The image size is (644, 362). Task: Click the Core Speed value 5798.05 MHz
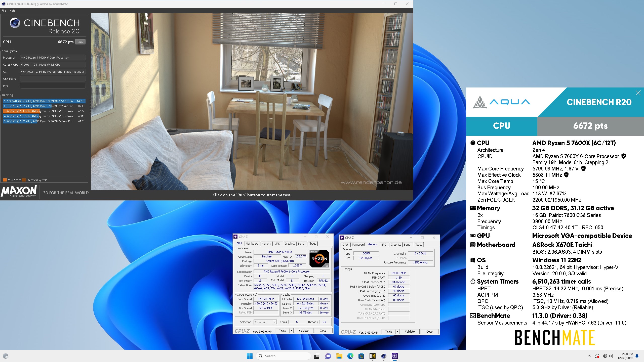tap(266, 299)
